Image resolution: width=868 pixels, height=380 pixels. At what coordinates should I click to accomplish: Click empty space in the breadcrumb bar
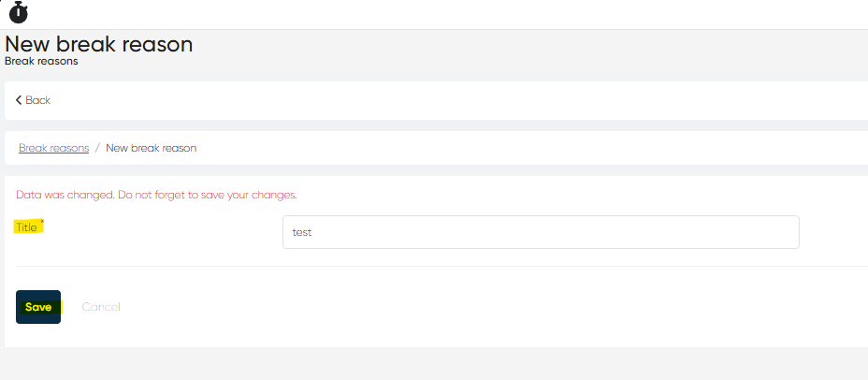coord(524,148)
